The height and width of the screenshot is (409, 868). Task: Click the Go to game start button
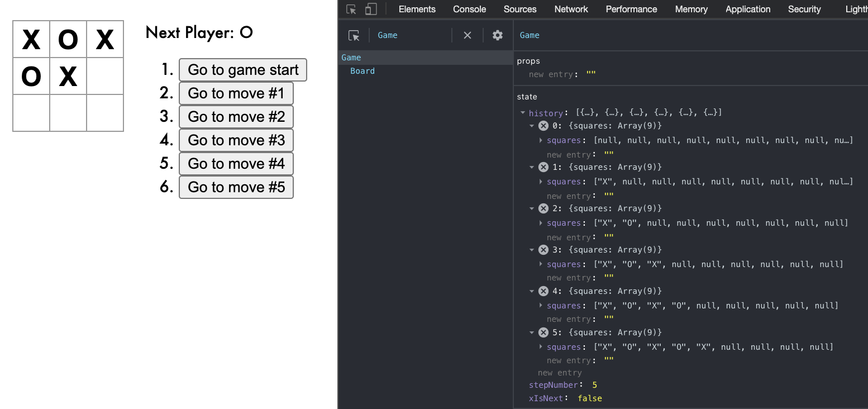pyautogui.click(x=242, y=70)
